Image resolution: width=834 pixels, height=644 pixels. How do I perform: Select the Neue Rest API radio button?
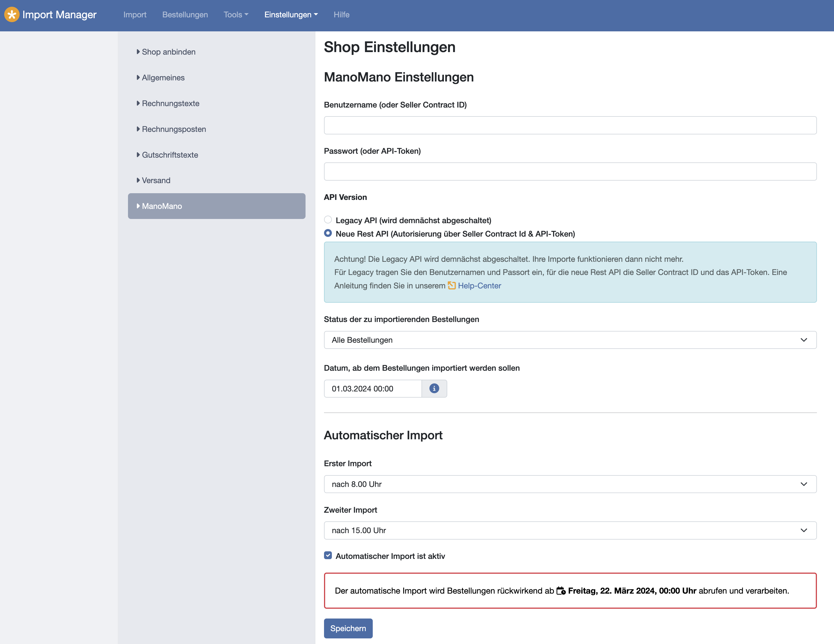[328, 233]
